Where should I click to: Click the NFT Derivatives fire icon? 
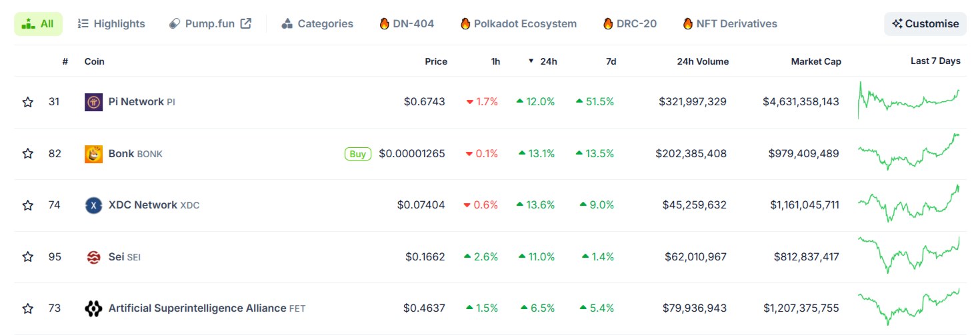click(x=688, y=24)
